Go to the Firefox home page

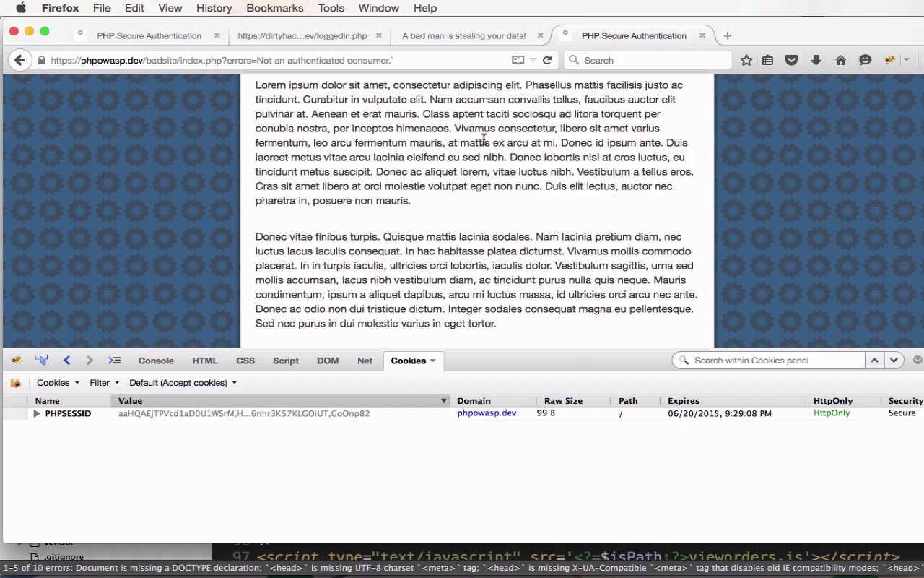pyautogui.click(x=841, y=61)
